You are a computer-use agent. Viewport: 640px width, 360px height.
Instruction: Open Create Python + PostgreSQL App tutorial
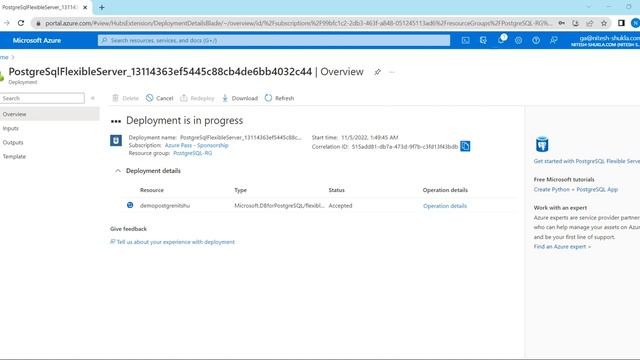click(x=576, y=189)
